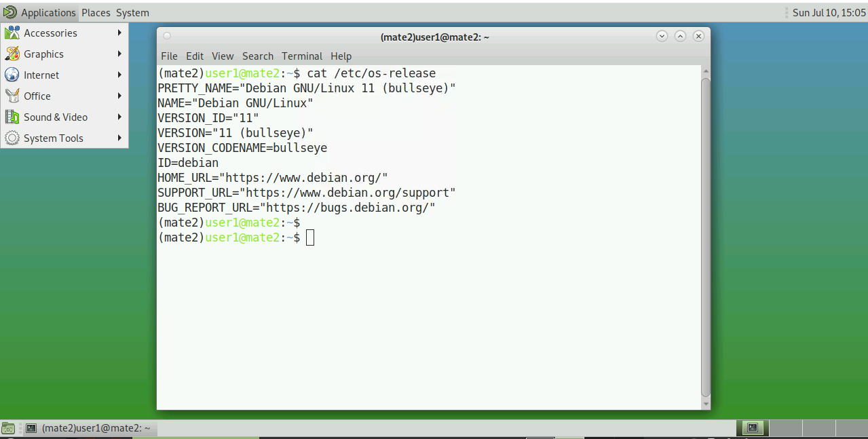The height and width of the screenshot is (439, 868).
Task: Click the Accessories category icon
Action: [x=12, y=33]
